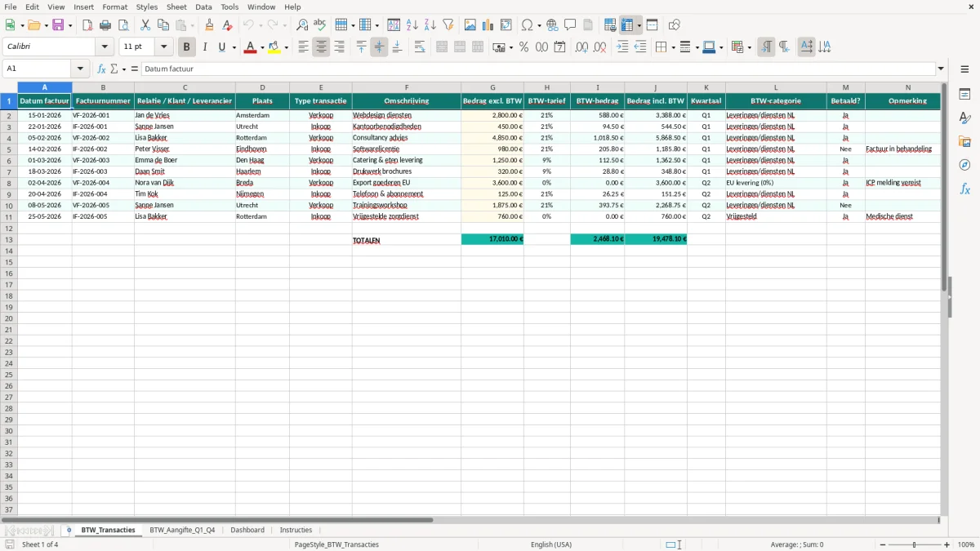Click the Insert Chart icon
Viewport: 980px width, 551px height.
[488, 25]
